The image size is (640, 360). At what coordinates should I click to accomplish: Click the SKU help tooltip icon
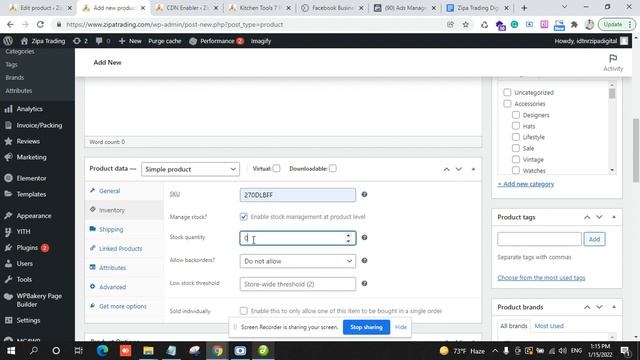[x=364, y=194]
